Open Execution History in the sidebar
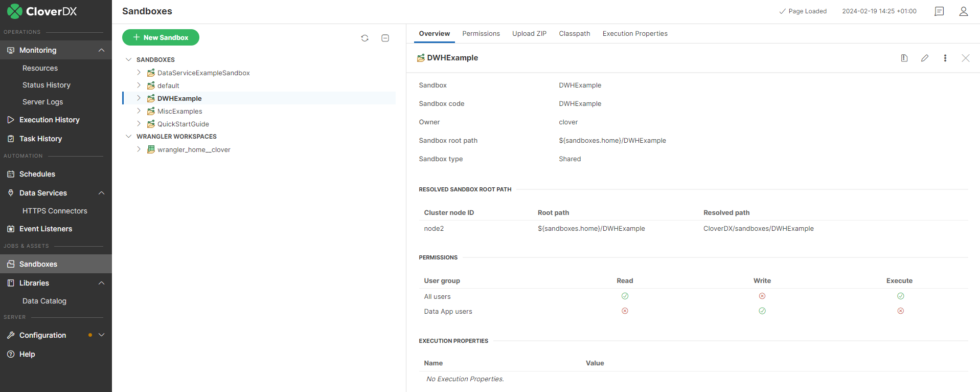980x392 pixels. point(49,120)
